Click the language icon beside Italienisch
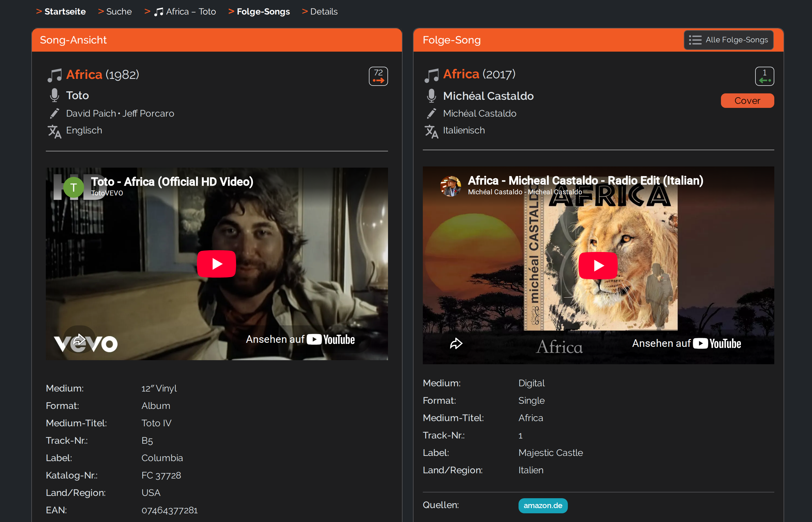The width and height of the screenshot is (812, 522). (431, 132)
